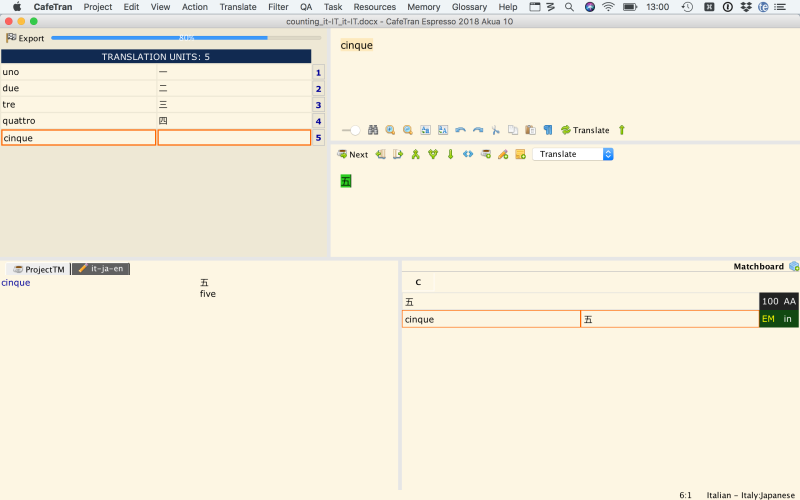Click the go to next segment icon
The height and width of the screenshot is (500, 800).
398,154
